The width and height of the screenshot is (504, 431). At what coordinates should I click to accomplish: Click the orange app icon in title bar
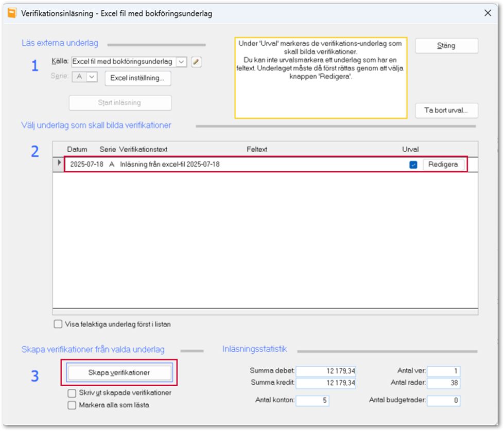click(12, 13)
